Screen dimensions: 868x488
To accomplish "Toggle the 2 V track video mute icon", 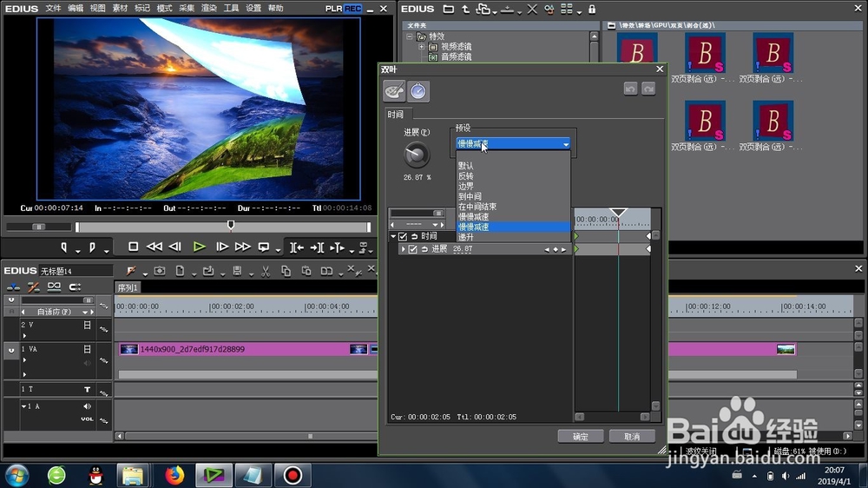I will coord(87,325).
